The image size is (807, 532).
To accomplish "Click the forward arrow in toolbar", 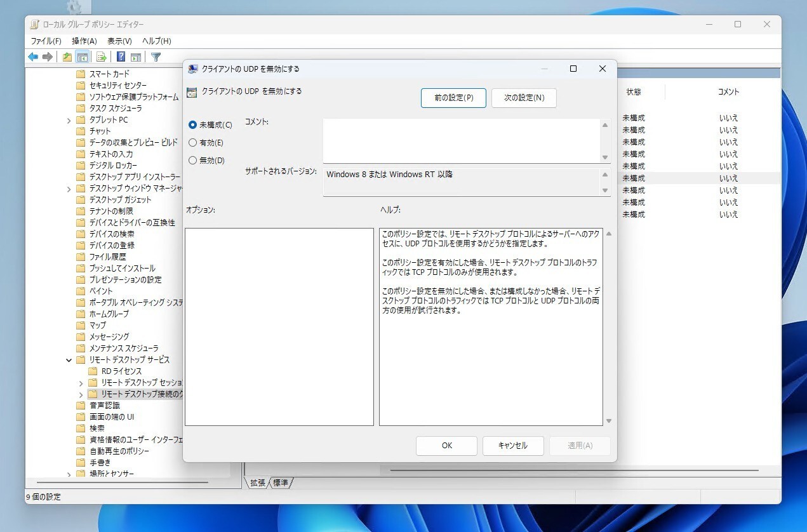I will (x=47, y=57).
